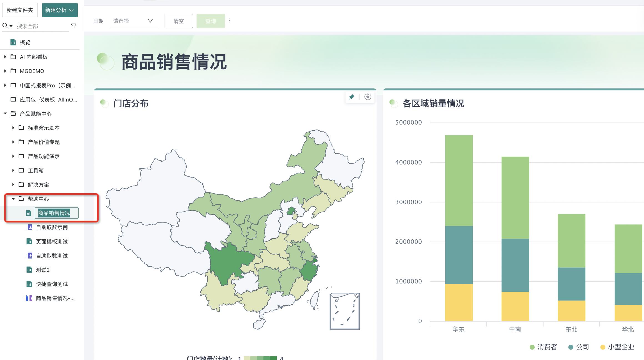The height and width of the screenshot is (360, 644).
Task: Click the 测试2 chart icon
Action: (x=29, y=270)
